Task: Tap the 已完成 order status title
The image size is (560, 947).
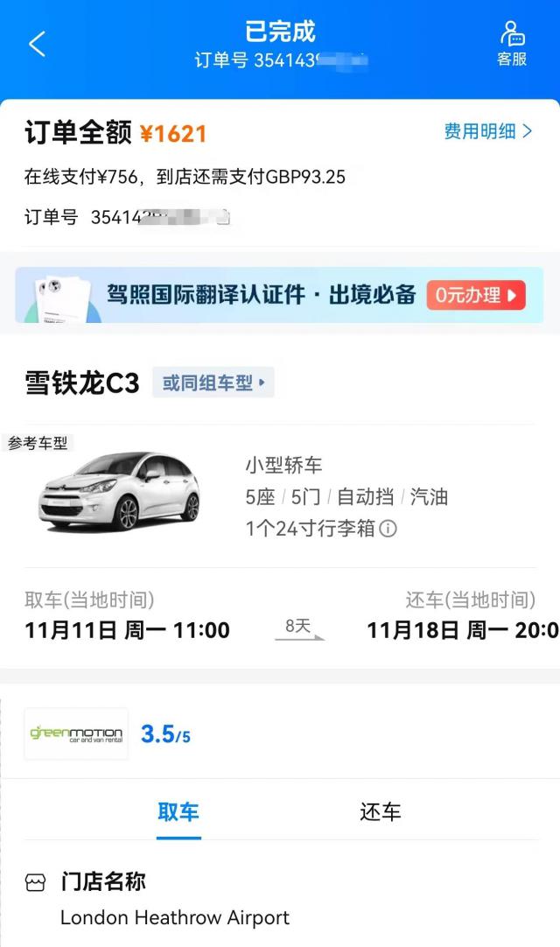Action: [280, 32]
